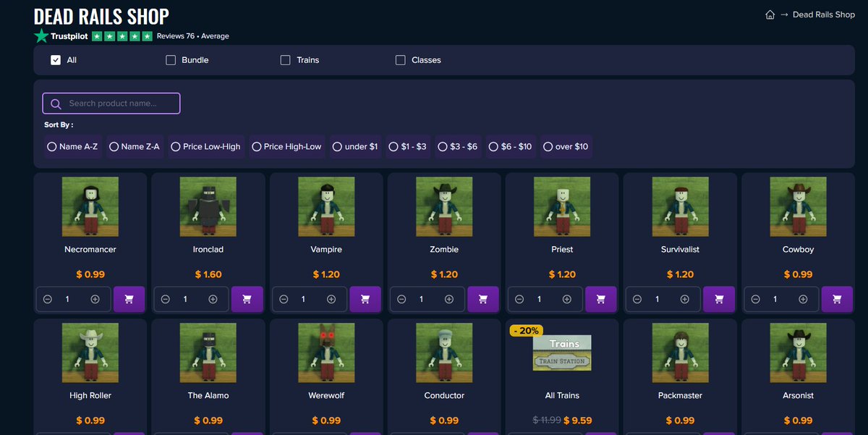Screen dimensions: 868x435
Task: Sort by Price Low-High
Action: click(x=206, y=146)
